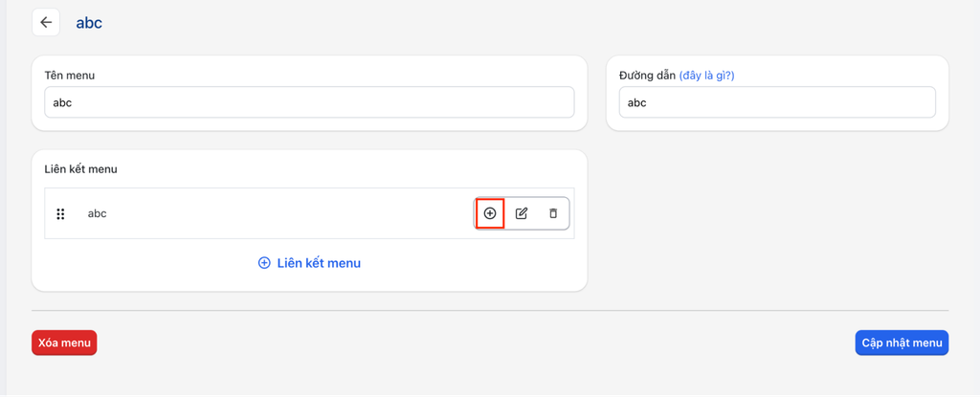Click the "Liên kết menu" section heading
This screenshot has height=397, width=980.
[80, 169]
